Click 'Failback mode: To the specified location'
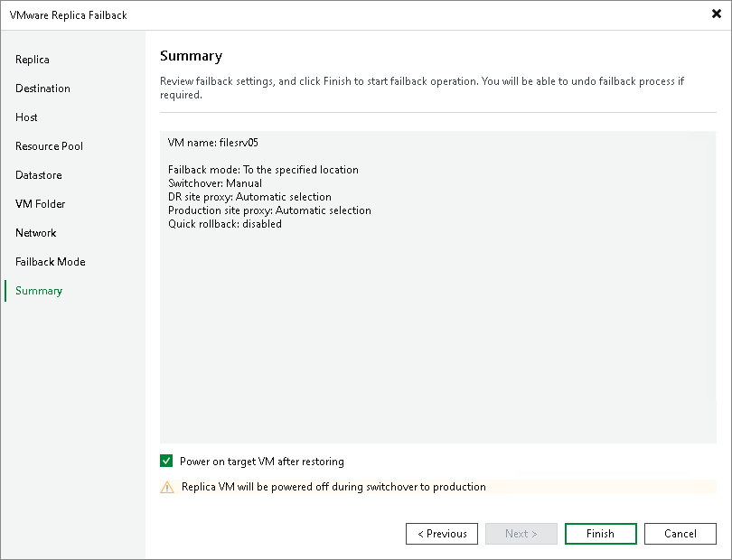Viewport: 732px width, 560px height. click(x=263, y=170)
